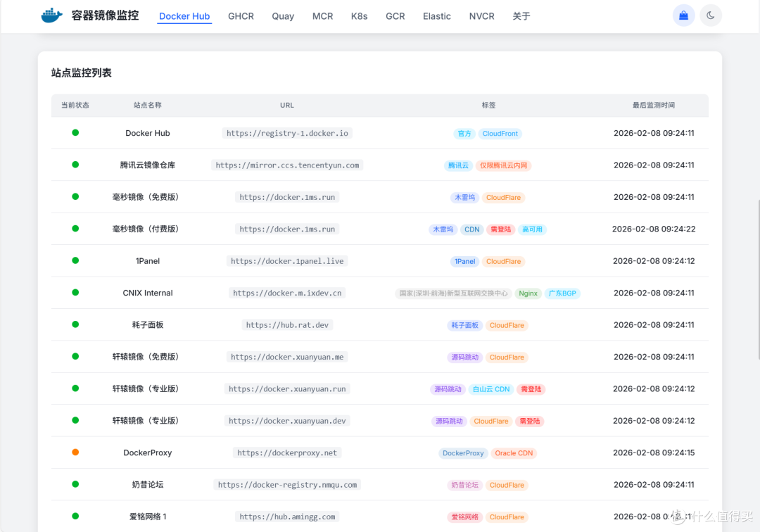The image size is (760, 532).
Task: Open the 关于 page
Action: coord(521,16)
